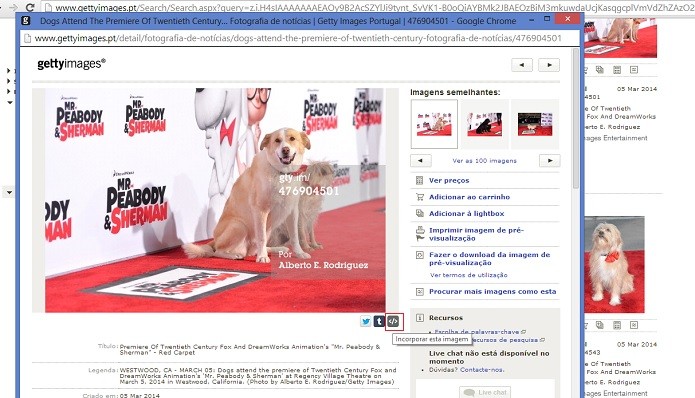Choose Imprimir imagem de pré-visualização
Image resolution: width=695 pixels, height=398 pixels.
(x=476, y=234)
